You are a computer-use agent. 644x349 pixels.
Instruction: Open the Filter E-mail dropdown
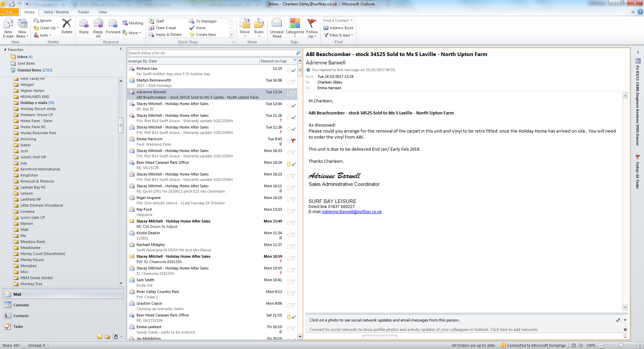coord(338,35)
